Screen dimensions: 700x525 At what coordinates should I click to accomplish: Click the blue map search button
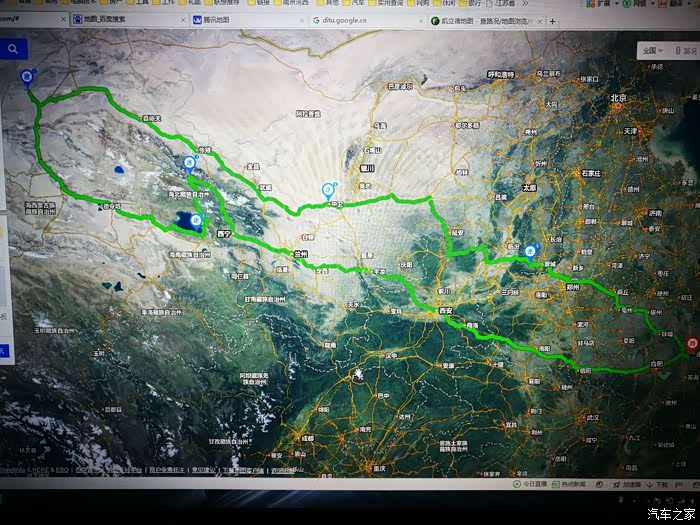coord(13,49)
